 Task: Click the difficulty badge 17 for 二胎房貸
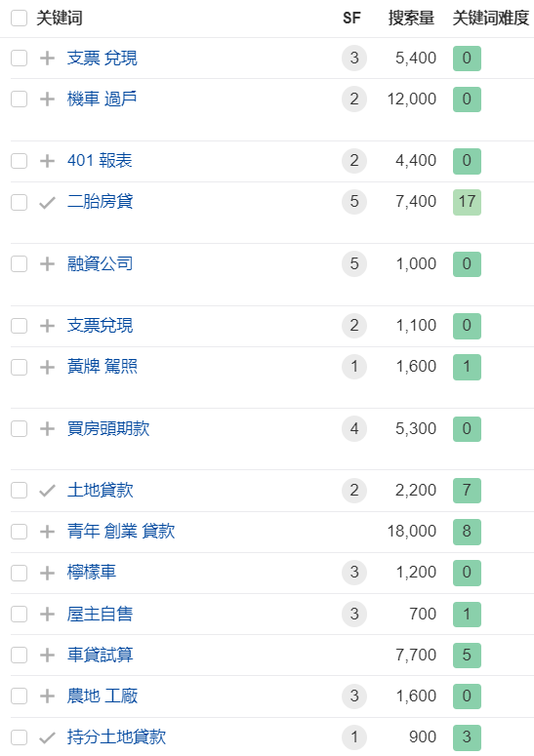[467, 202]
